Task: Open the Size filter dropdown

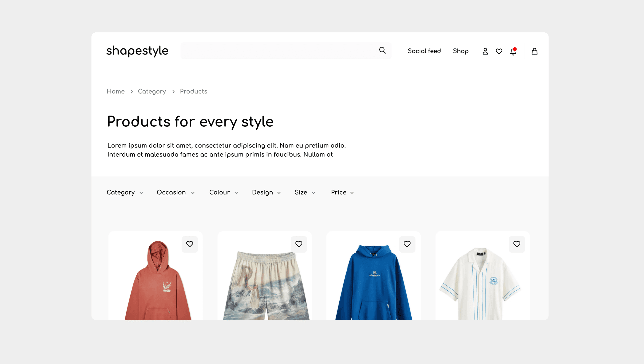Action: pos(305,192)
